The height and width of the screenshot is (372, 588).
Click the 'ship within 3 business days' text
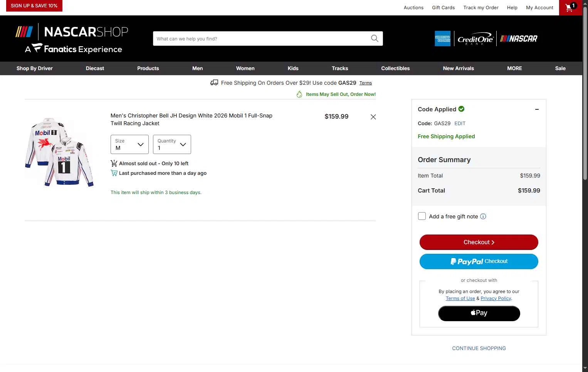click(x=156, y=193)
